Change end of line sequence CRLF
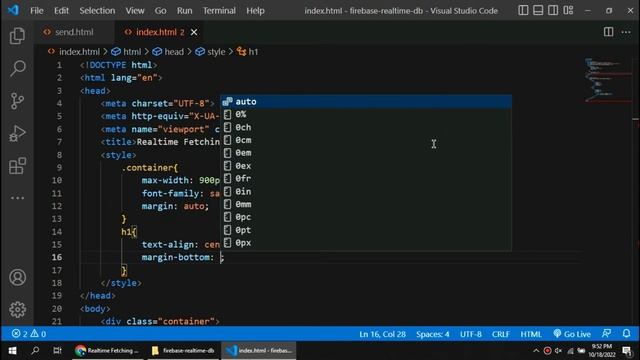 click(x=500, y=334)
